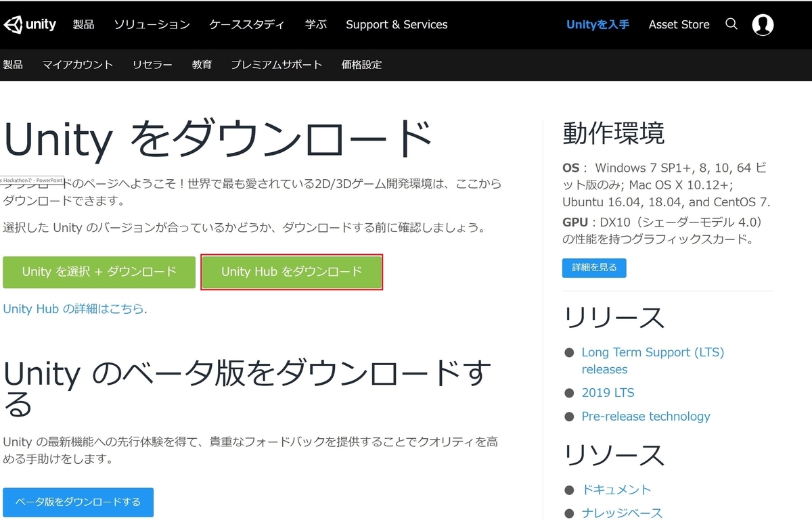Open the ケーススタディ menu
Screen dimensions: 812x520
click(x=247, y=24)
